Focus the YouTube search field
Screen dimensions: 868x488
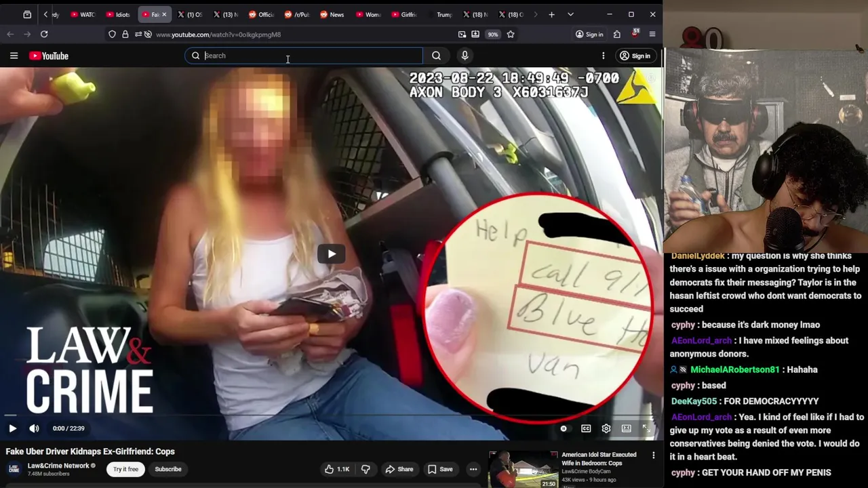pyautogui.click(x=304, y=56)
